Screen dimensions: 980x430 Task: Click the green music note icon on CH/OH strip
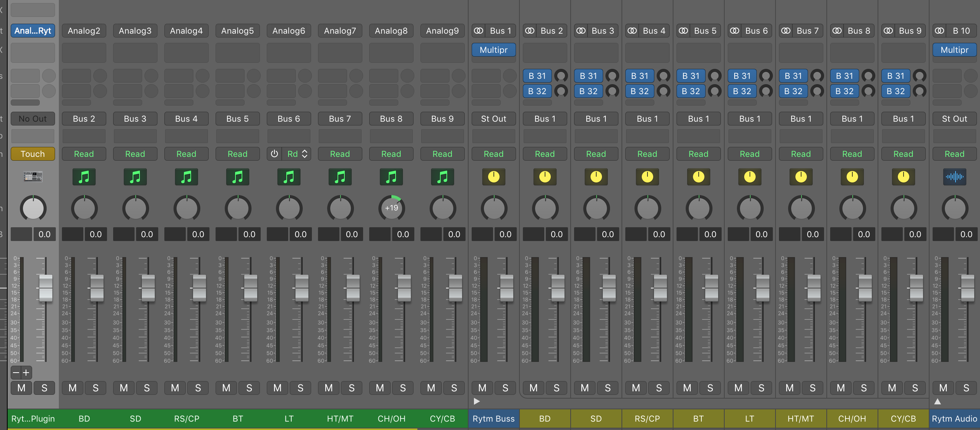pyautogui.click(x=391, y=177)
